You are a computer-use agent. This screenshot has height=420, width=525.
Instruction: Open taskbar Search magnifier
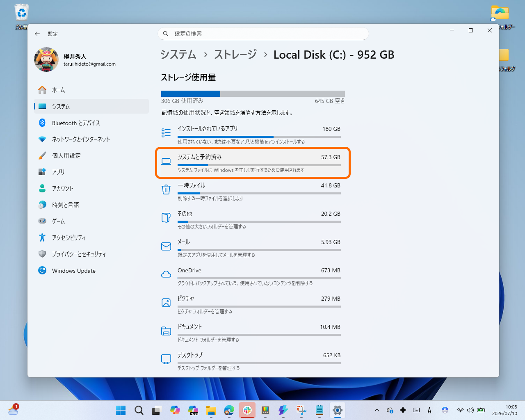tap(139, 410)
